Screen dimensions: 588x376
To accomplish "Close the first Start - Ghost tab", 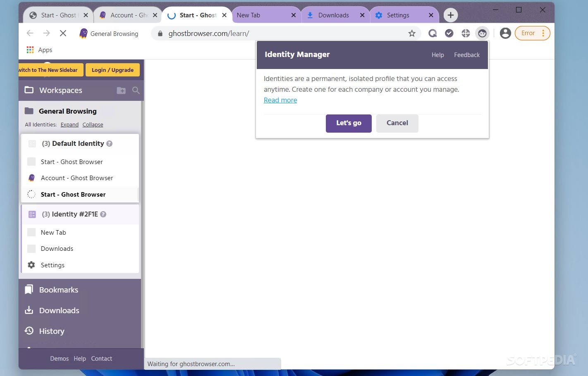I will point(86,15).
